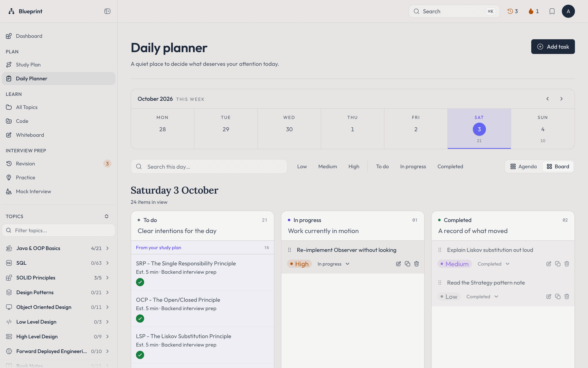Open the High Level Design topic

[58, 337]
